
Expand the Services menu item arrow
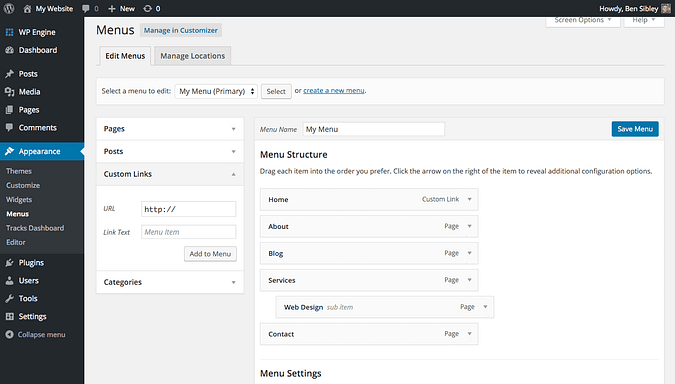pos(470,280)
